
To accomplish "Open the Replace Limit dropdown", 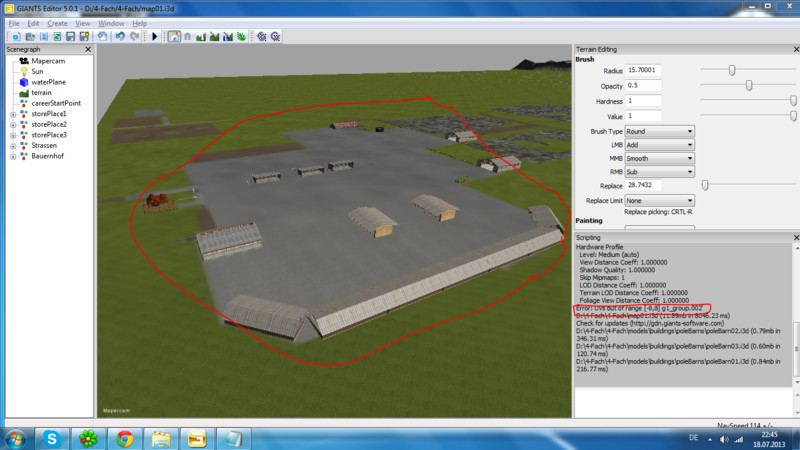I will (659, 201).
